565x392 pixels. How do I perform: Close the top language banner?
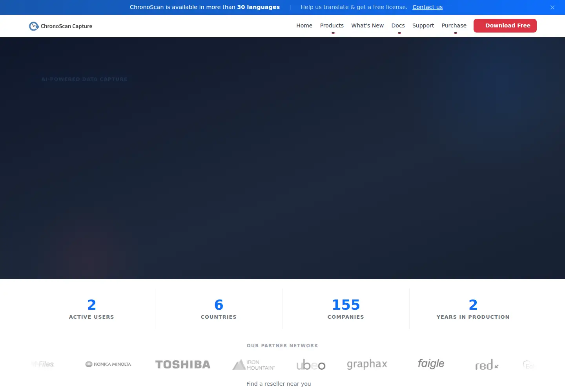coord(552,7)
